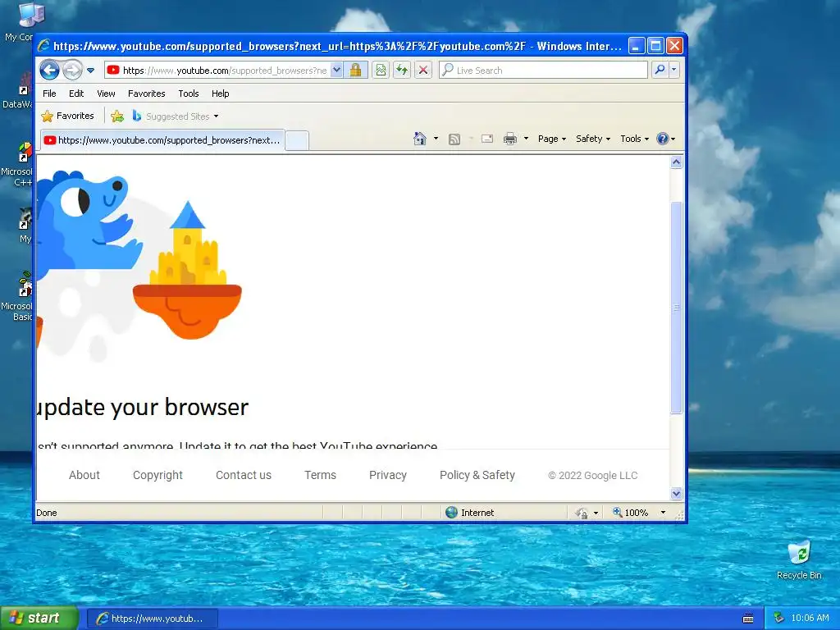Click the Home page icon

419,139
